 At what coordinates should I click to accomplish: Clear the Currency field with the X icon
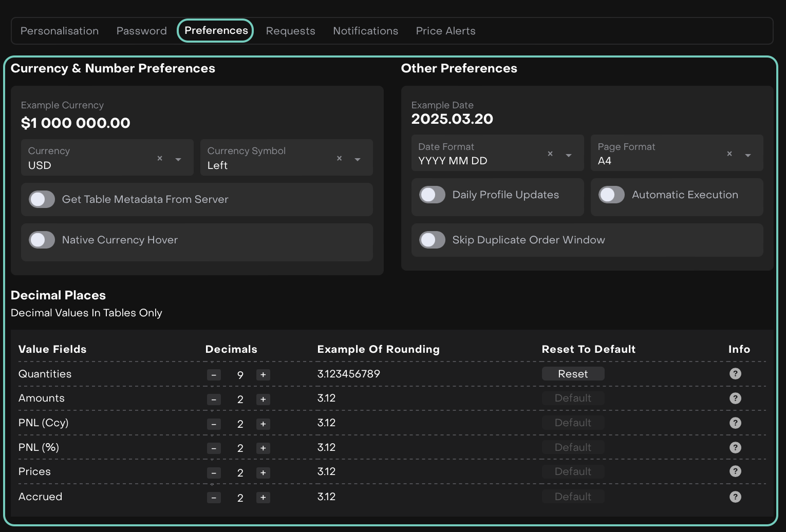click(160, 158)
